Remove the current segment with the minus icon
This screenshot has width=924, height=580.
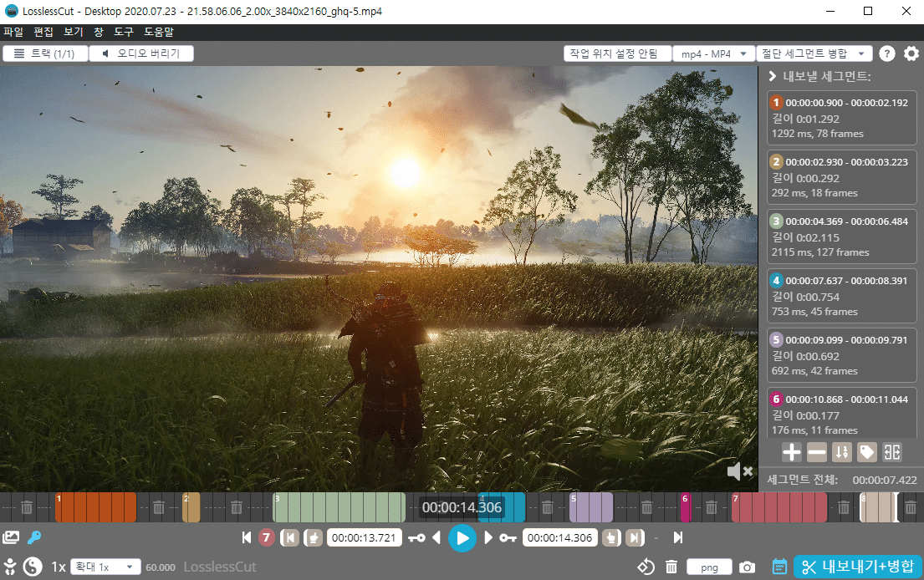[817, 452]
